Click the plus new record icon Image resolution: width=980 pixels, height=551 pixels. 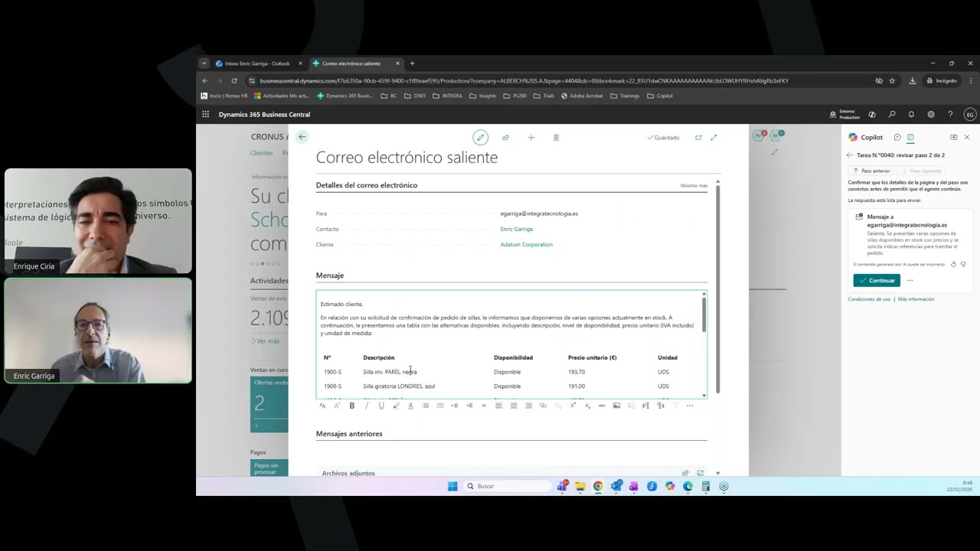tap(531, 138)
